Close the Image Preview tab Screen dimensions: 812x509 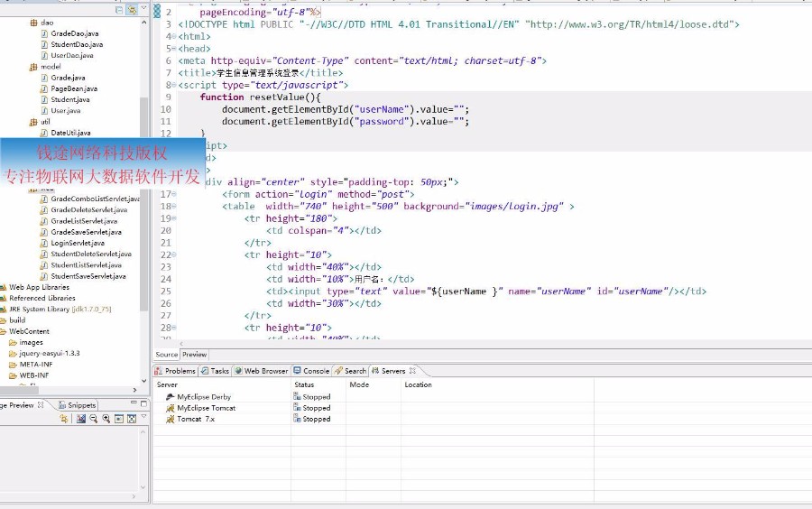[x=41, y=405]
